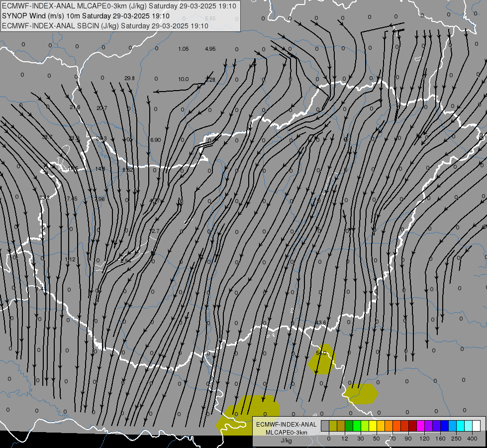Click the olive CAPE area right of 54.0
This screenshot has height=448, width=487.
coord(361,394)
